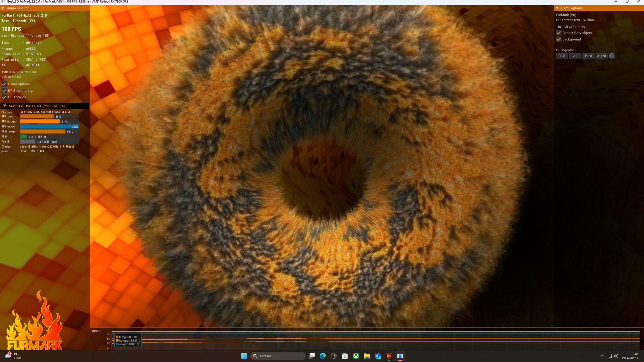Click the Keresés taskbar search box
Viewport: 644px width, 362px height.
tap(278, 356)
